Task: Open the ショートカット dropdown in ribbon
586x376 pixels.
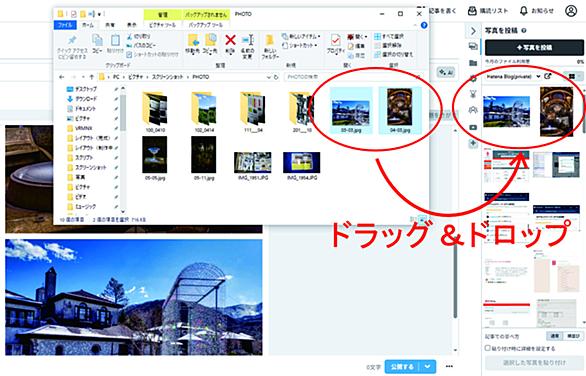Action: [x=300, y=46]
